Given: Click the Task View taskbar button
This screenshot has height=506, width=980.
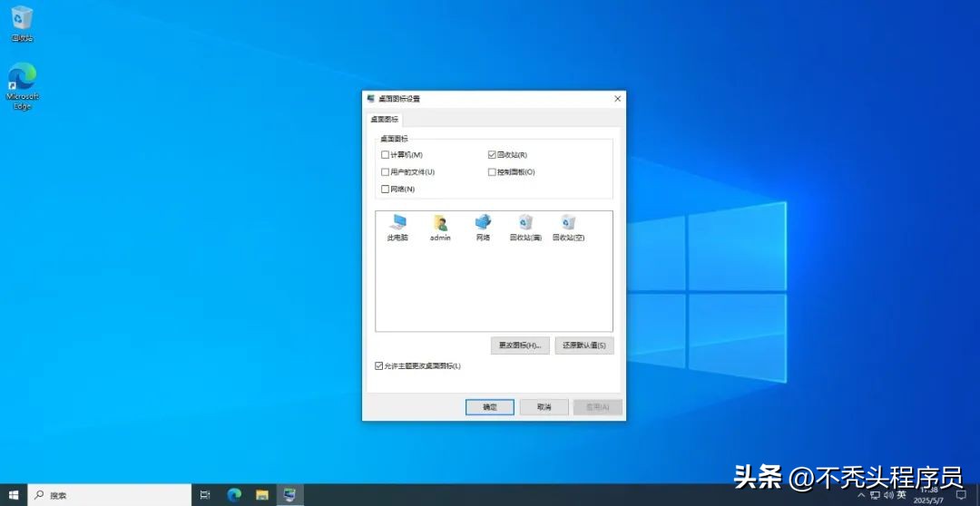Looking at the screenshot, I should [205, 495].
